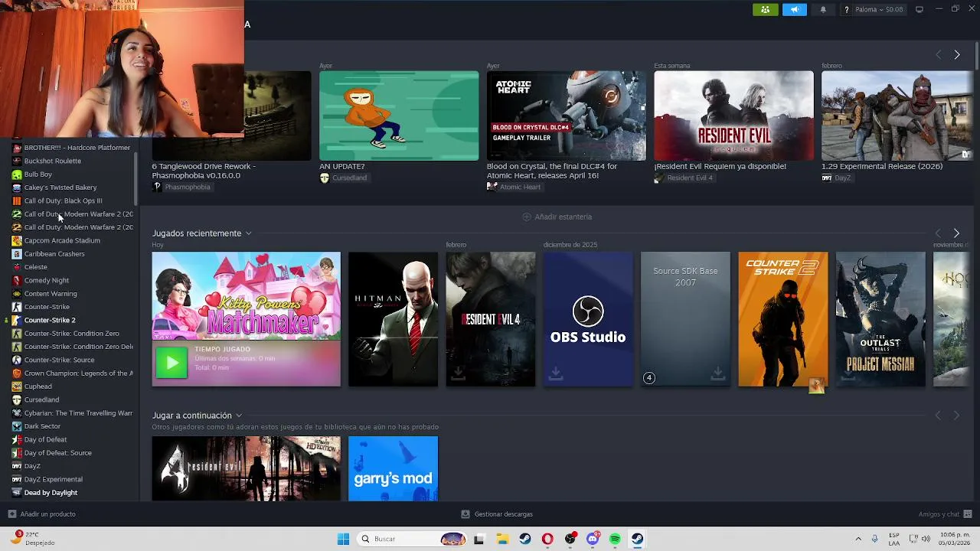The width and height of the screenshot is (980, 551).
Task: Click the main page vertical scrollbar
Action: pyautogui.click(x=977, y=57)
